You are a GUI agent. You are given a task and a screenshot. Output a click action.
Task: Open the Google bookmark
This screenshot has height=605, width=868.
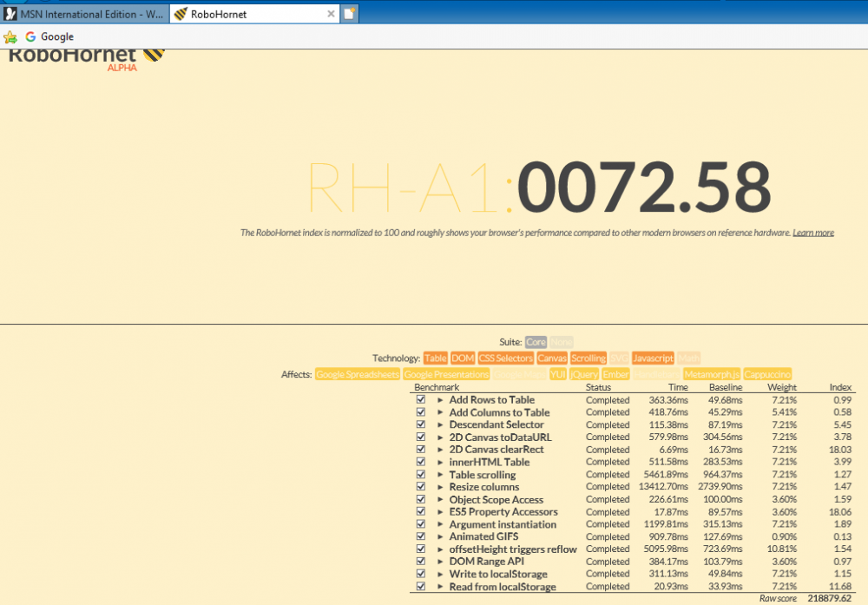[x=49, y=36]
